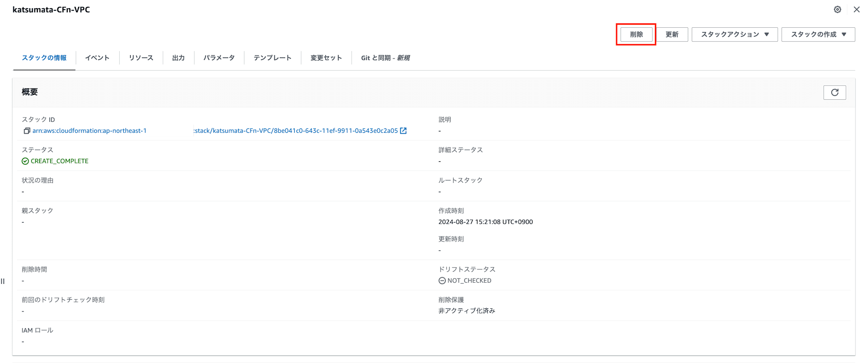
Task: Click the 削除 delete button
Action: (636, 34)
